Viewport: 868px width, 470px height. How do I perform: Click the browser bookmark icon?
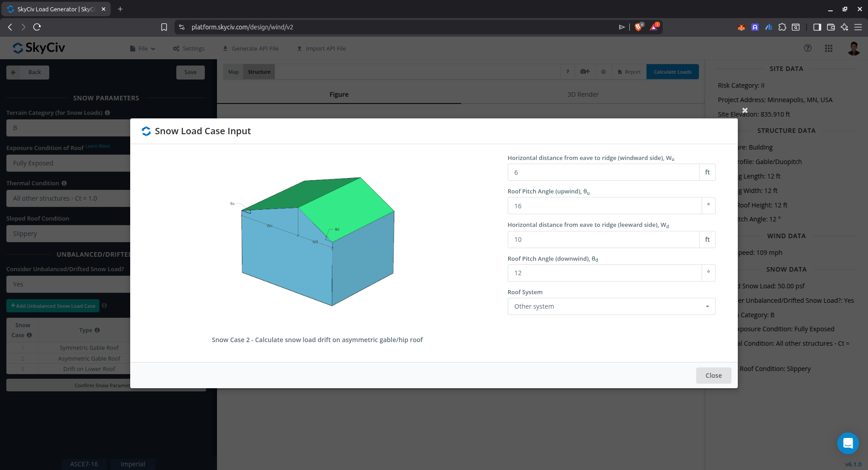164,27
